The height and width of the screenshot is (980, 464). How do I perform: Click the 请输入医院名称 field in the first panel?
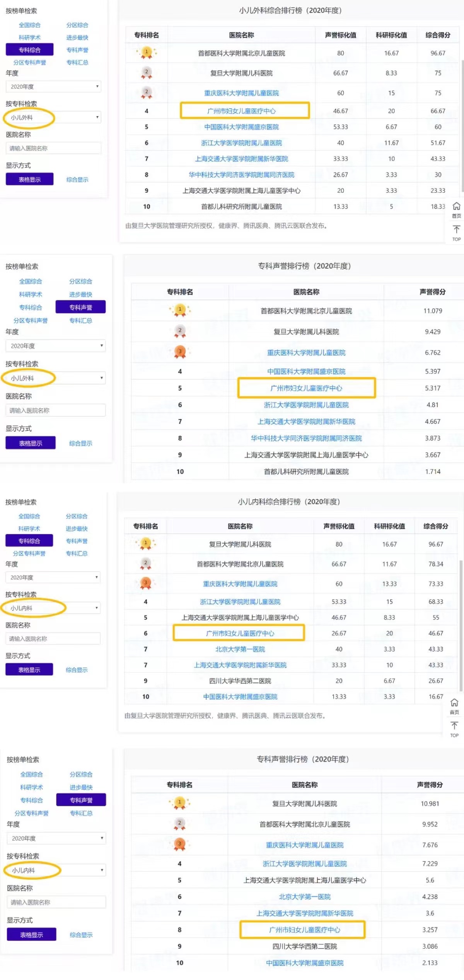pos(53,148)
